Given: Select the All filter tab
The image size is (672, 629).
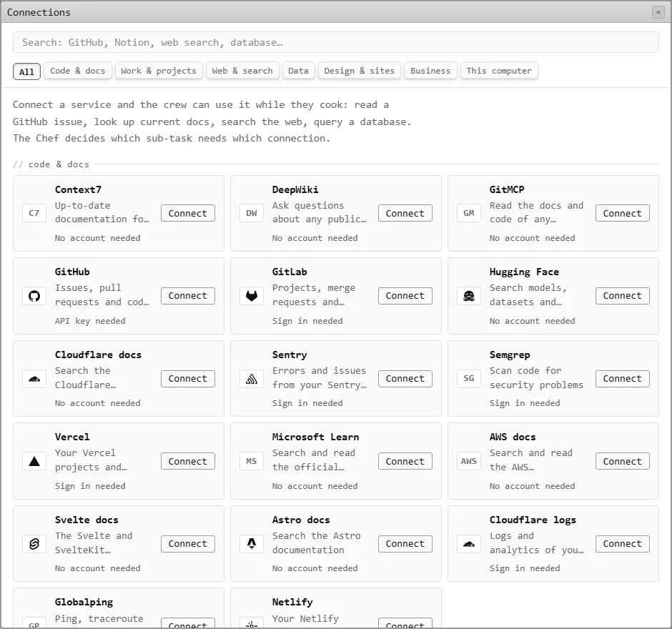Looking at the screenshot, I should (x=26, y=71).
